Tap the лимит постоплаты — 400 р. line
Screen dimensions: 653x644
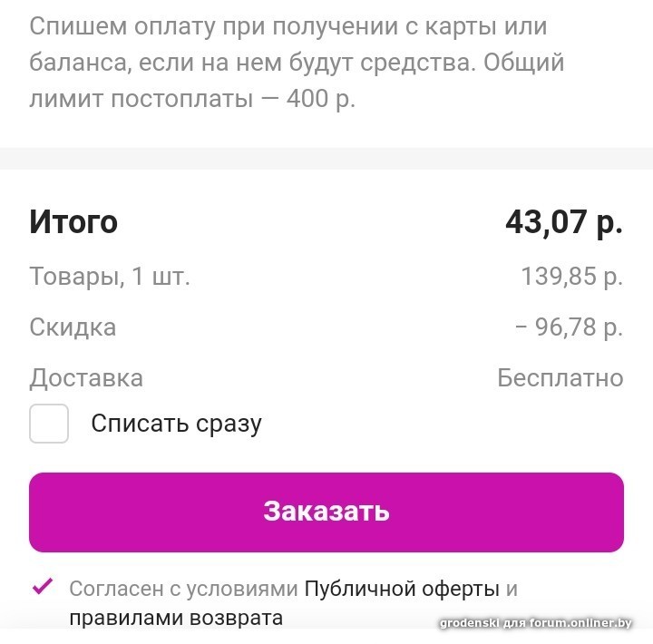[192, 100]
